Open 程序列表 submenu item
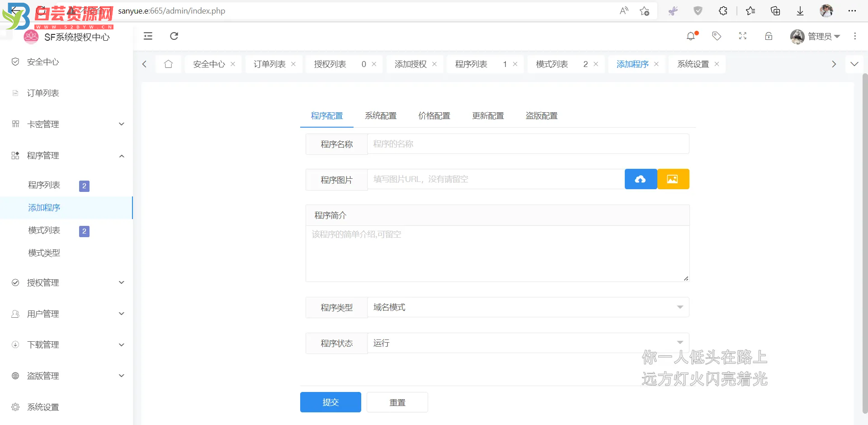 coord(66,185)
